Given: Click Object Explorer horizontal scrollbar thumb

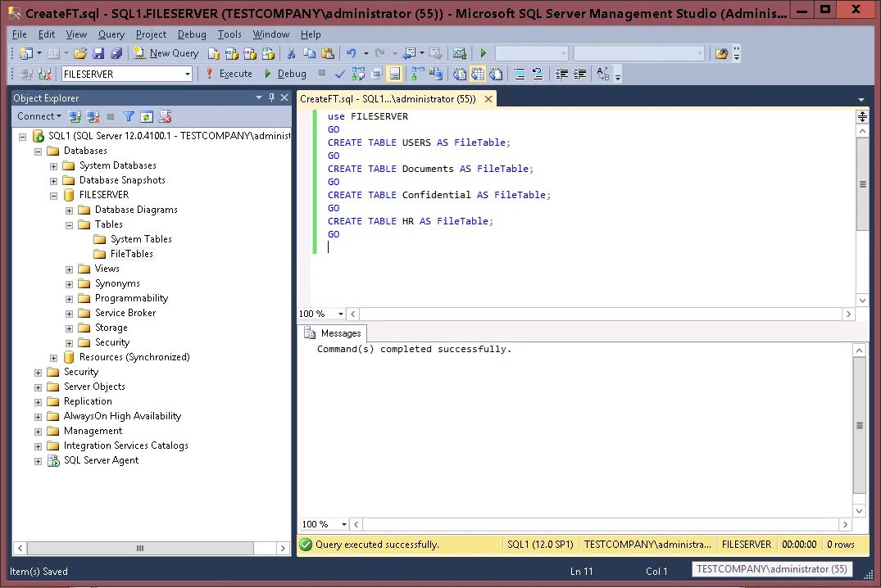Looking at the screenshot, I should pos(140,548).
